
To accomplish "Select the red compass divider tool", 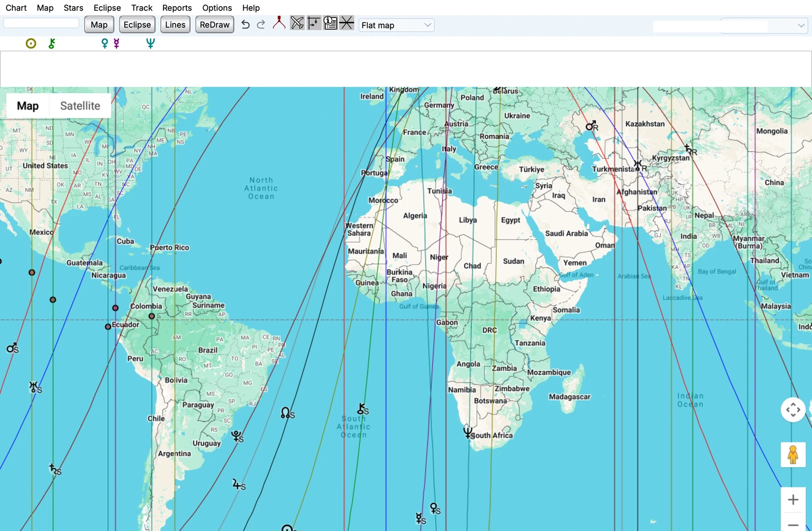I will click(279, 23).
